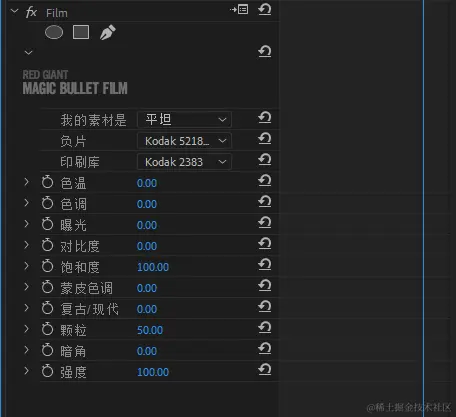Toggle animation stopwatch for 饱和度
The image size is (456, 417).
point(47,266)
